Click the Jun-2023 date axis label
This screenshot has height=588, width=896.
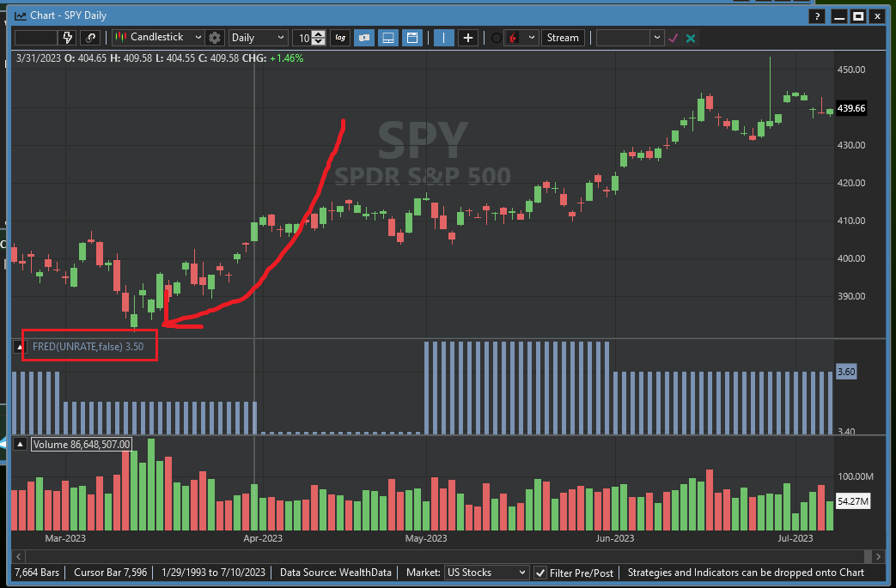tap(615, 538)
